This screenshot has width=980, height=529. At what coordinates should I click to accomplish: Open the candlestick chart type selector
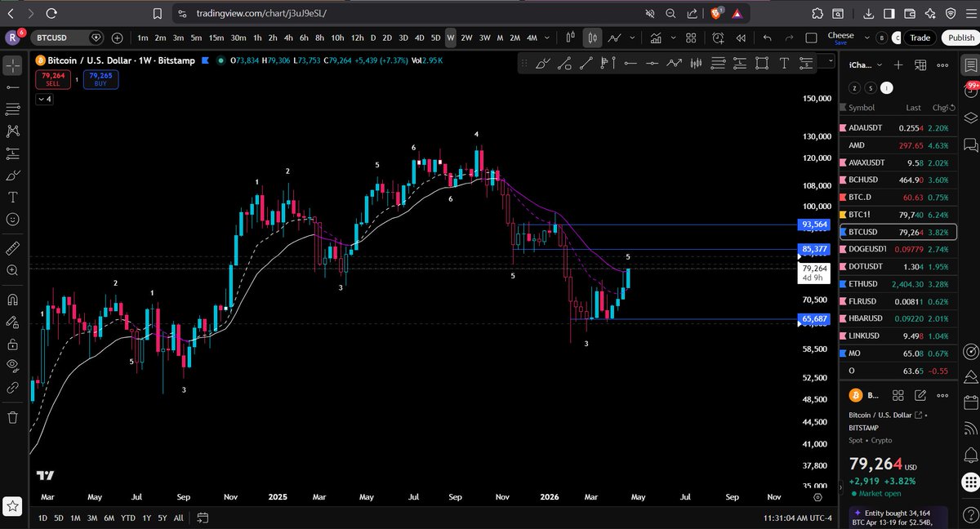(593, 38)
